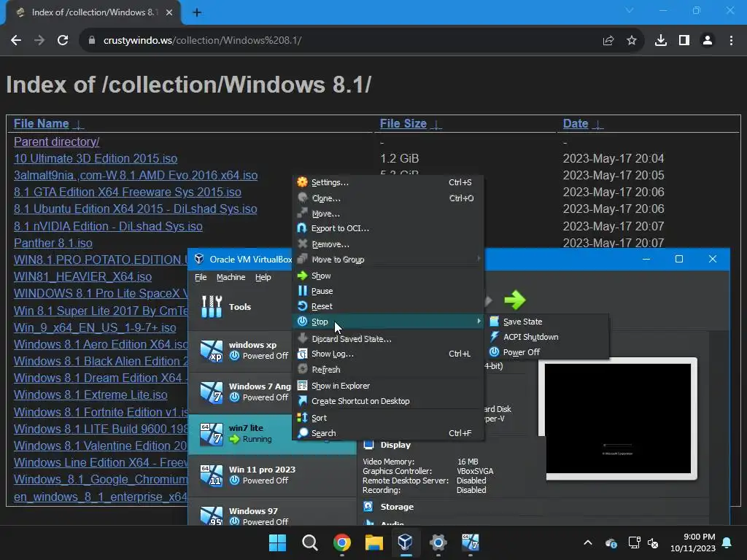This screenshot has height=560, width=747.
Task: Open Chrome from the taskbar
Action: tap(342, 542)
